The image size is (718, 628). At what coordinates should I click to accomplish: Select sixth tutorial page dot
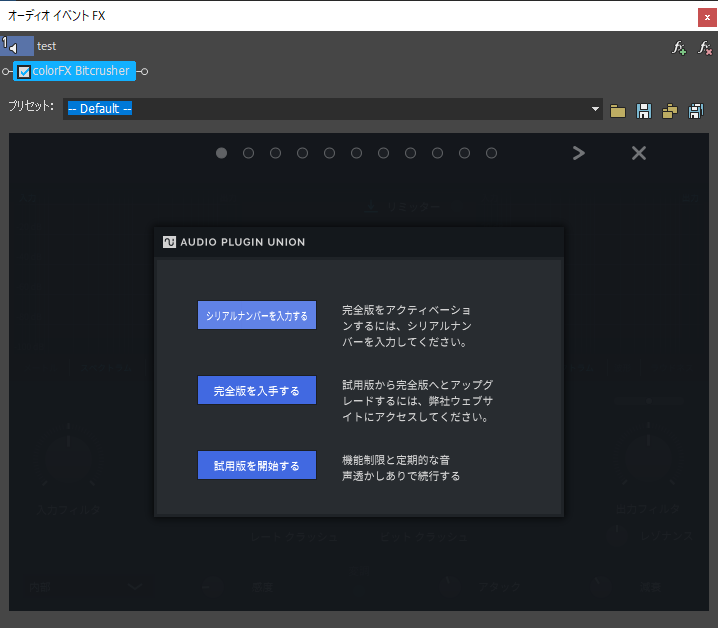pos(356,153)
